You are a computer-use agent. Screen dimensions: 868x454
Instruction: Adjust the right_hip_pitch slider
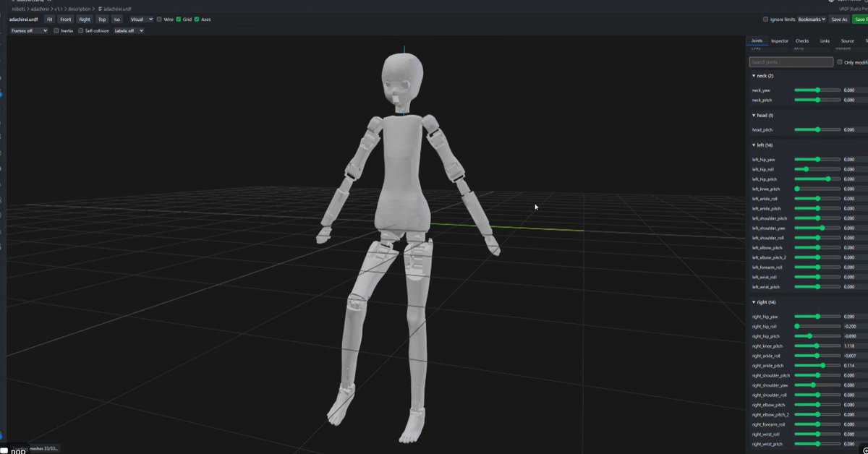click(x=817, y=336)
